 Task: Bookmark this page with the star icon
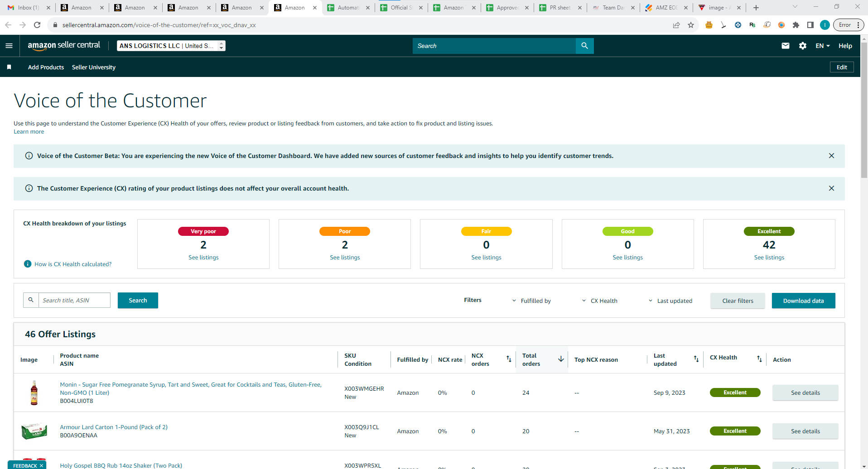coord(691,25)
